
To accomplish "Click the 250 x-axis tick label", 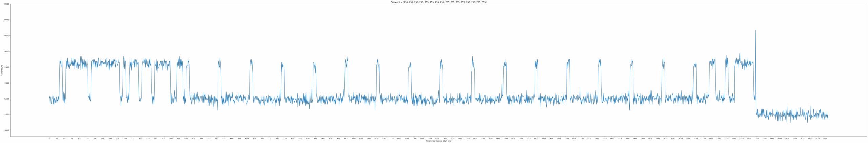I will coord(125,139).
